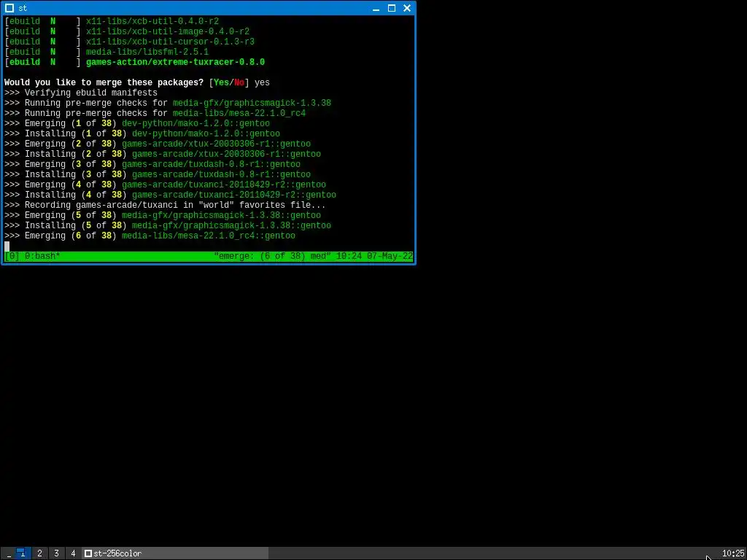Viewport: 747px width, 560px height.
Task: Click games-arcade/tuxdash-0.8-r1::gentoo on the Installing line
Action: click(x=221, y=174)
